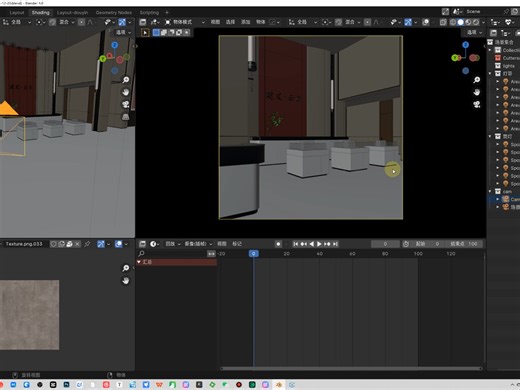Click the current frame number field

click(x=385, y=244)
